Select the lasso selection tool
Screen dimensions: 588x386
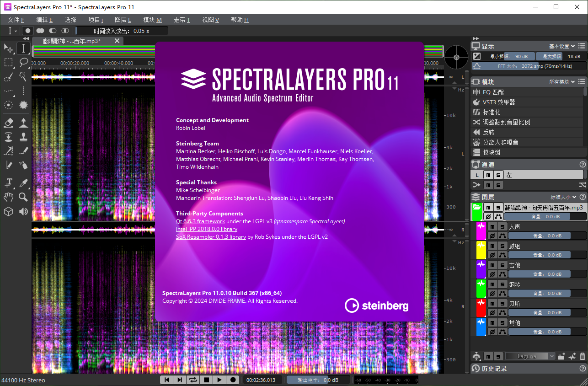23,62
